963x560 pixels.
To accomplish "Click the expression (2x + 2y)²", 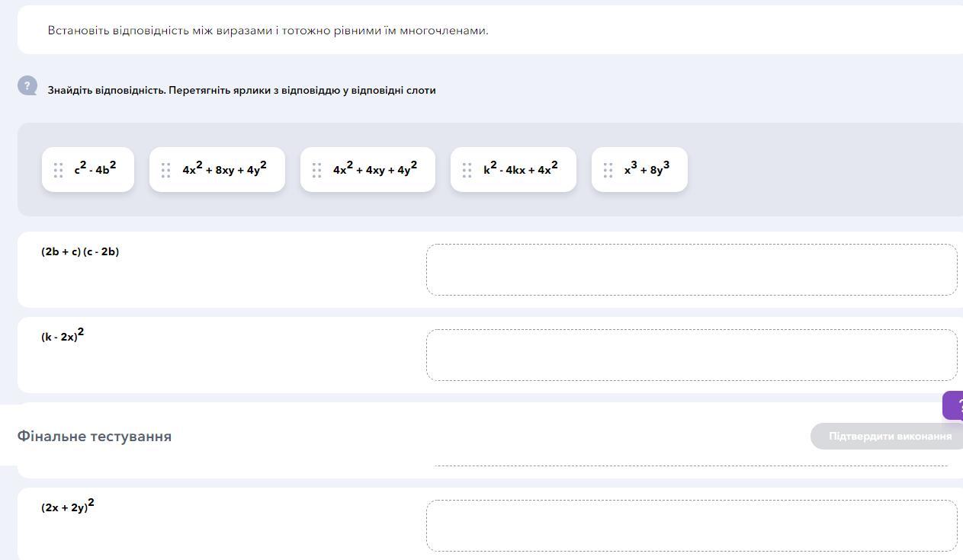I will click(68, 505).
